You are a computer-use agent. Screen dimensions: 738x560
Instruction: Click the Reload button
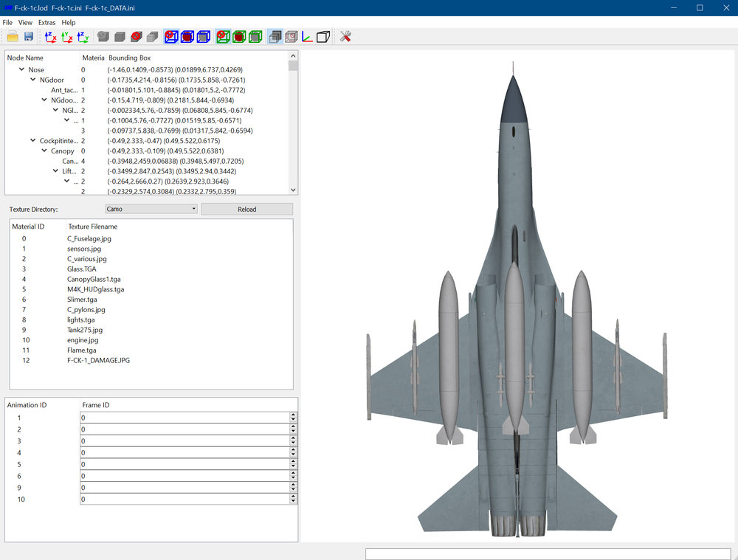coord(247,209)
